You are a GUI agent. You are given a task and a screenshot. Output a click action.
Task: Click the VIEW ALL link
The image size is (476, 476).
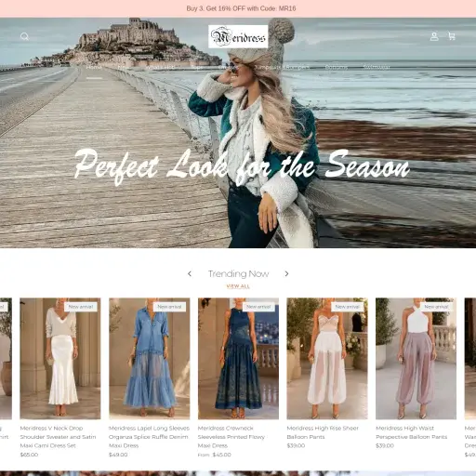[x=238, y=286]
